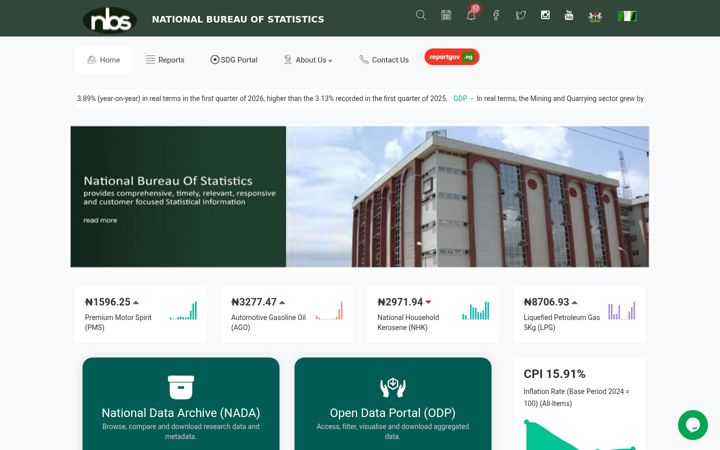Screen dimensions: 720x450
Task: Open National Data Archive (NADA) card
Action: (181, 404)
